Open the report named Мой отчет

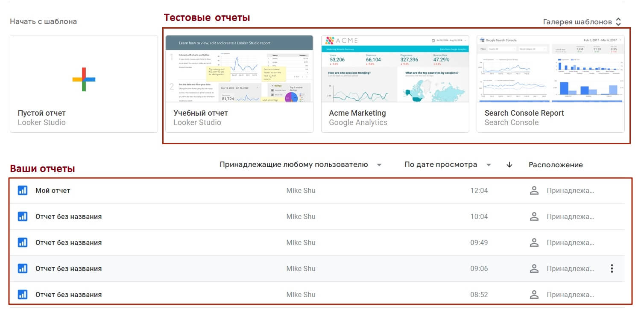pos(53,190)
